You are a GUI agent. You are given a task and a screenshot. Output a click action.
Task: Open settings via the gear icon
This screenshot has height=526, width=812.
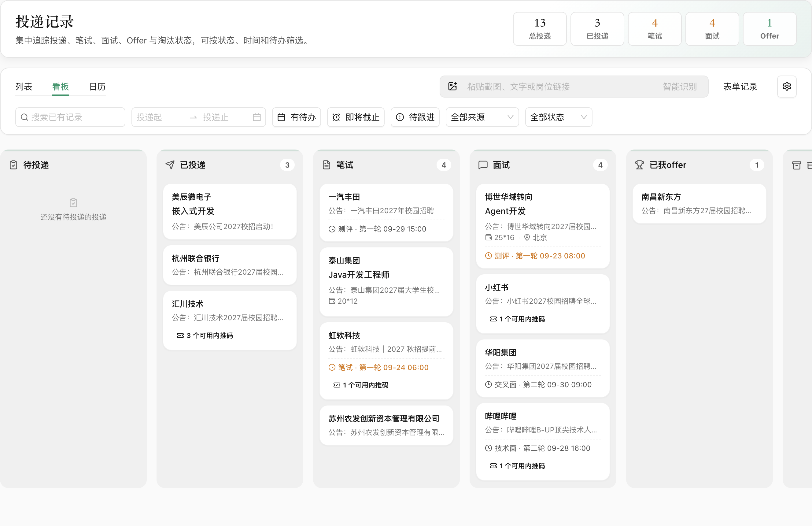click(787, 86)
